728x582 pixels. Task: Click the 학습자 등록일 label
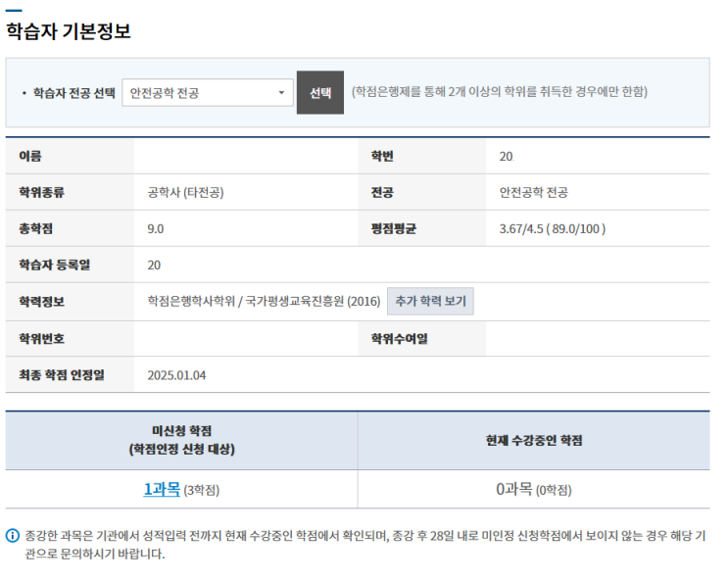(x=55, y=265)
